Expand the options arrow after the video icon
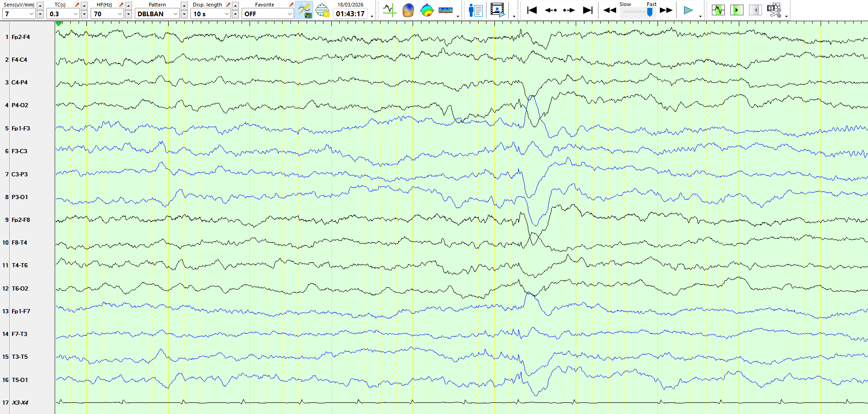The width and height of the screenshot is (868, 414). [x=514, y=16]
